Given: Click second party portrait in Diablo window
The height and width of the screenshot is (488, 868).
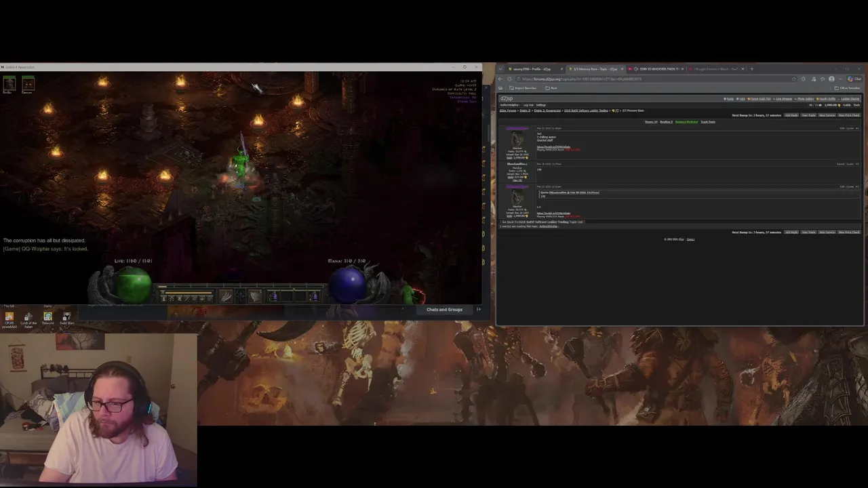Looking at the screenshot, I should [x=28, y=83].
